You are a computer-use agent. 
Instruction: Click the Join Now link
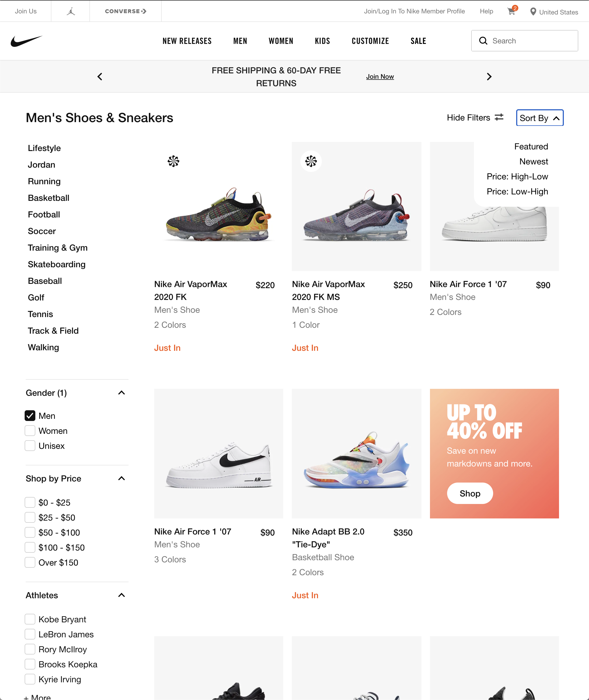click(380, 76)
